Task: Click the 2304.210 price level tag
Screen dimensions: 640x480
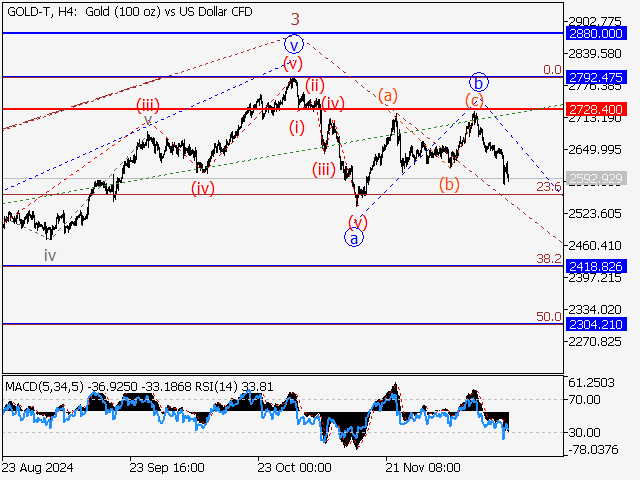Action: point(595,324)
